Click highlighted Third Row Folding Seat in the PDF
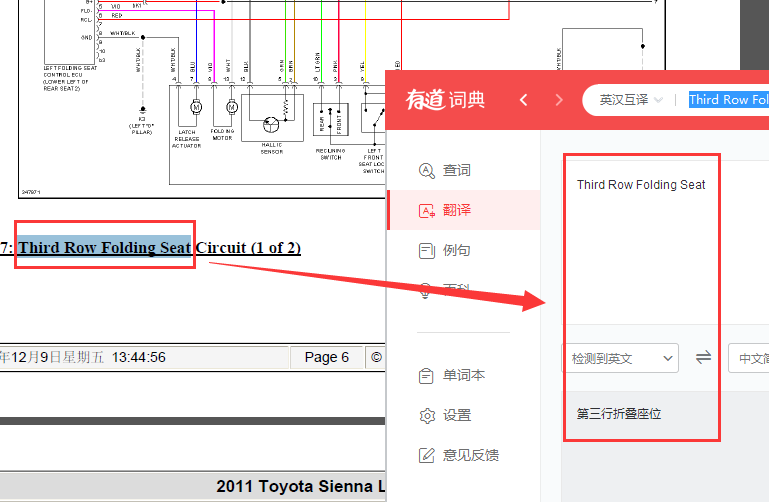769x502 pixels. click(x=104, y=247)
